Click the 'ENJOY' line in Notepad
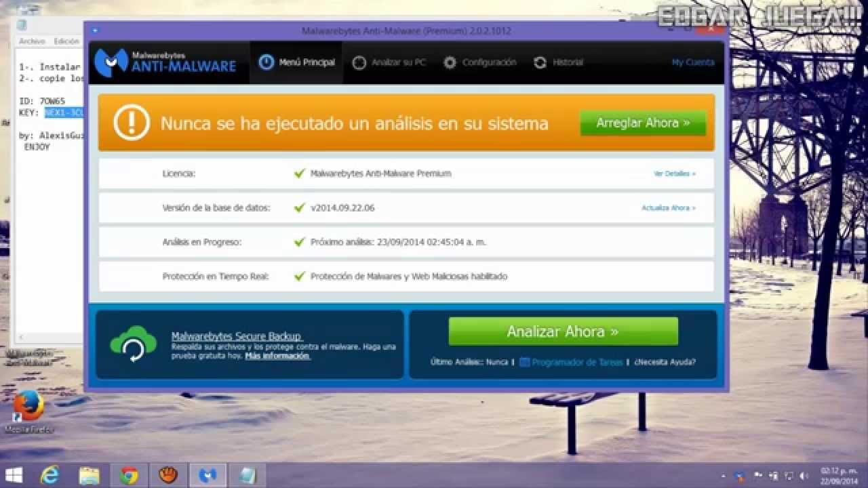This screenshot has width=868, height=488. [37, 147]
